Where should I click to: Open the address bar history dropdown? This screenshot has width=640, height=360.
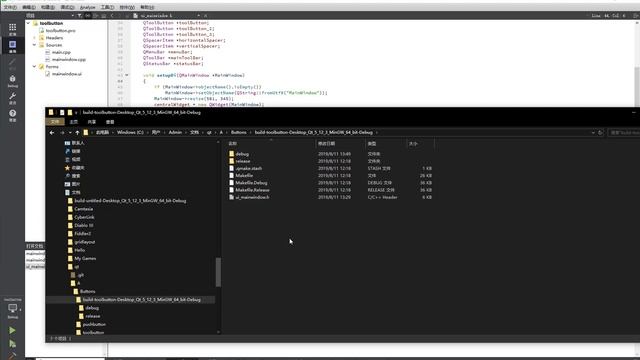coord(593,133)
